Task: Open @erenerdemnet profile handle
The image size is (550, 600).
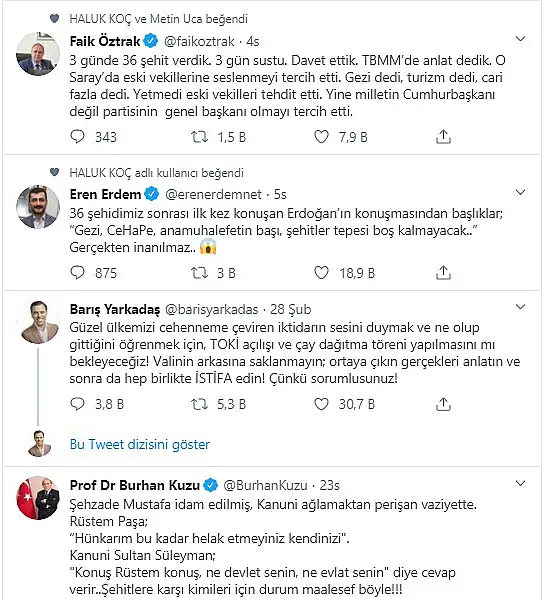Action: coord(213,194)
